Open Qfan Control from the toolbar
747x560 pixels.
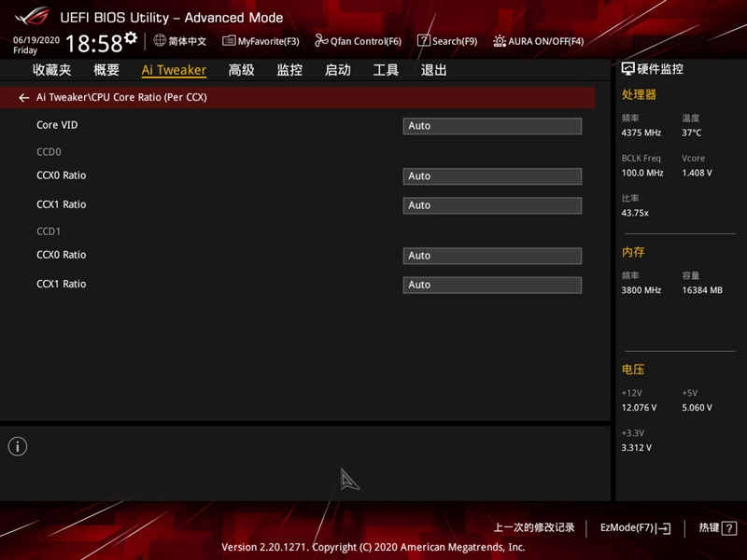click(357, 41)
